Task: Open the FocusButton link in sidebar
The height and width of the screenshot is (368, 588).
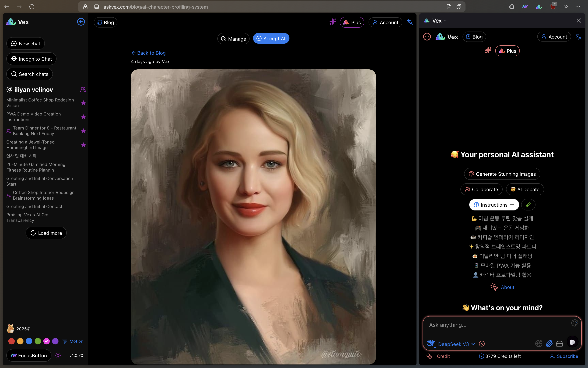Action: 29,355
